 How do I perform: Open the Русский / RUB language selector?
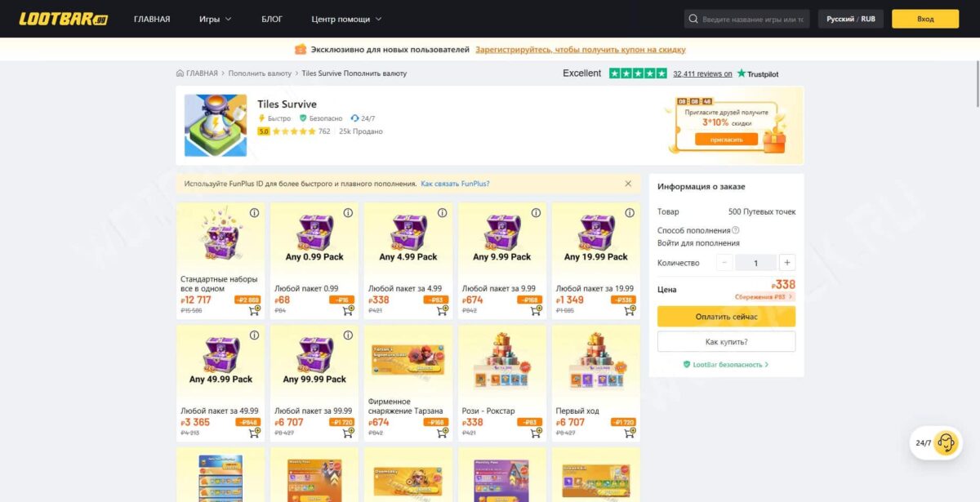coord(851,19)
